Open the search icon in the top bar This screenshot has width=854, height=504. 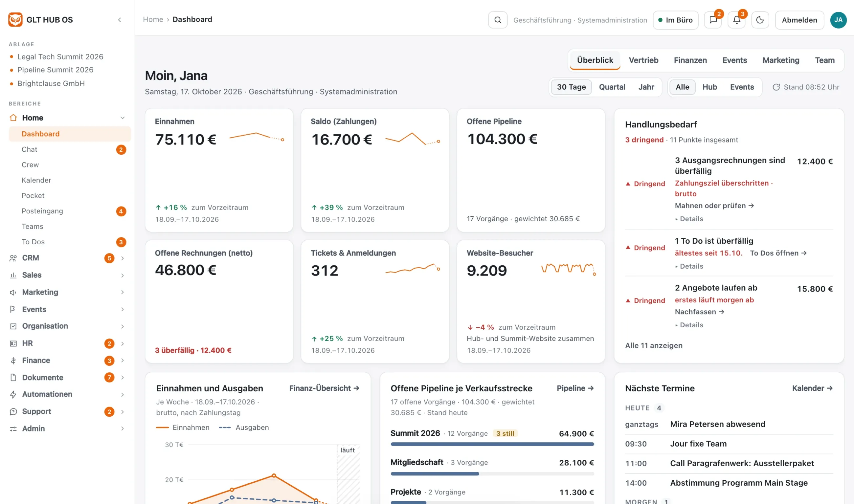pos(498,20)
